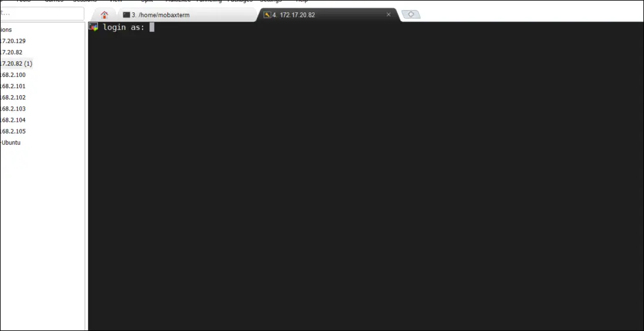Click the quick connect search field
Screen dimensions: 644x331
41,13
